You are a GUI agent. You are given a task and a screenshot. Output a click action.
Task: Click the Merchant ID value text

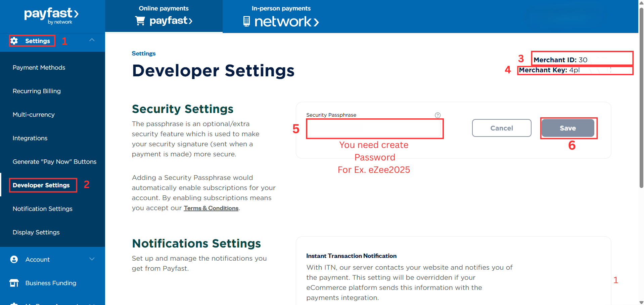coord(583,60)
